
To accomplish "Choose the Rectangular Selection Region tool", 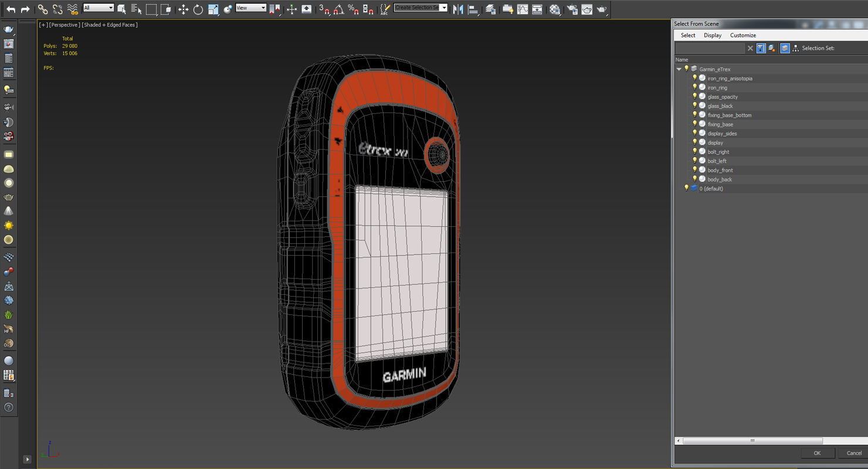I will coord(151,9).
